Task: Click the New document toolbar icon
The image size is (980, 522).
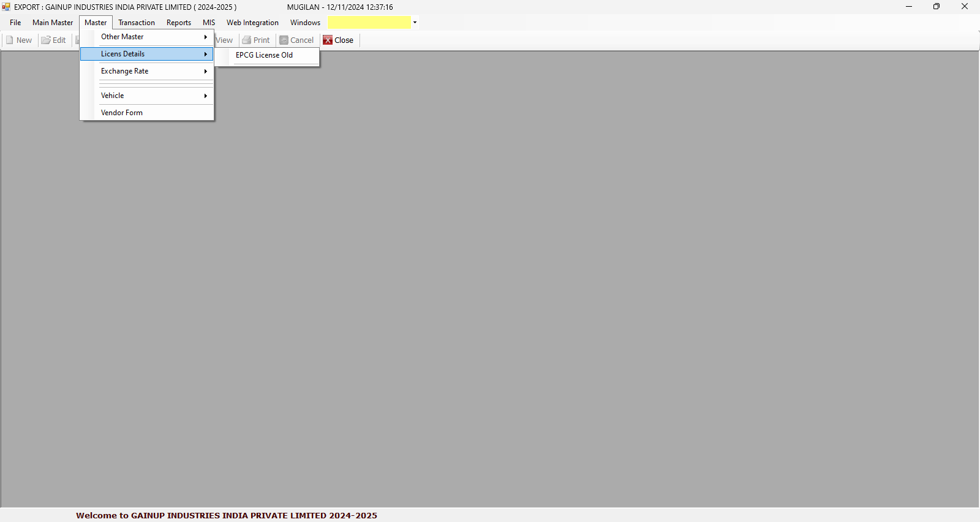Action: pos(10,40)
